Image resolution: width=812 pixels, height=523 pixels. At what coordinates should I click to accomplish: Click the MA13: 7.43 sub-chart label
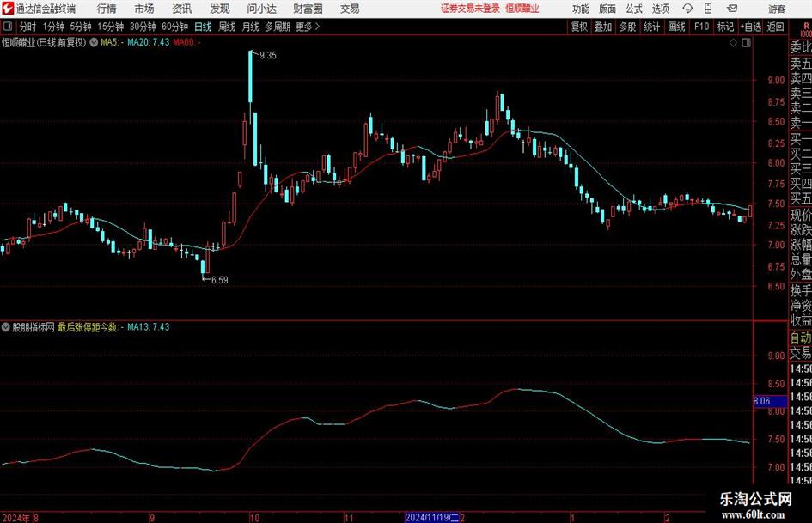pos(148,327)
